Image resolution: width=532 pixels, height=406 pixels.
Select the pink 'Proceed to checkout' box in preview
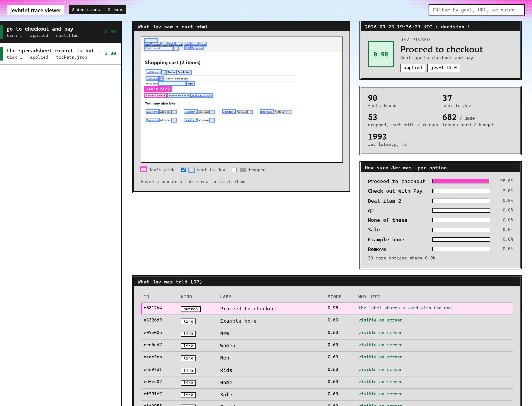pyautogui.click(x=156, y=96)
